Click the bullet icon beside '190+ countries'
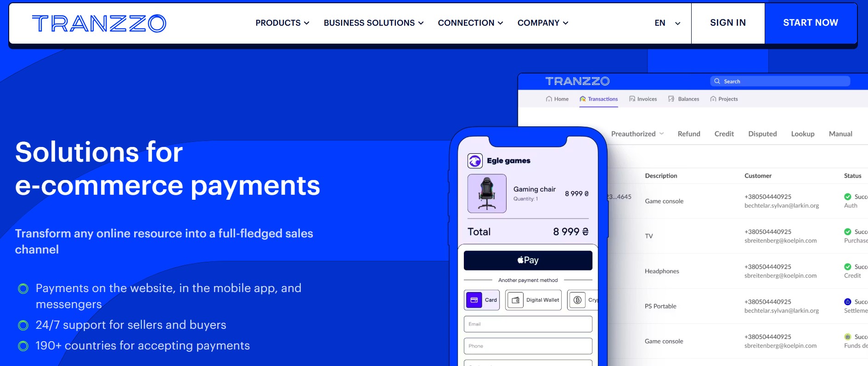Viewport: 868px width, 366px height. click(23, 346)
